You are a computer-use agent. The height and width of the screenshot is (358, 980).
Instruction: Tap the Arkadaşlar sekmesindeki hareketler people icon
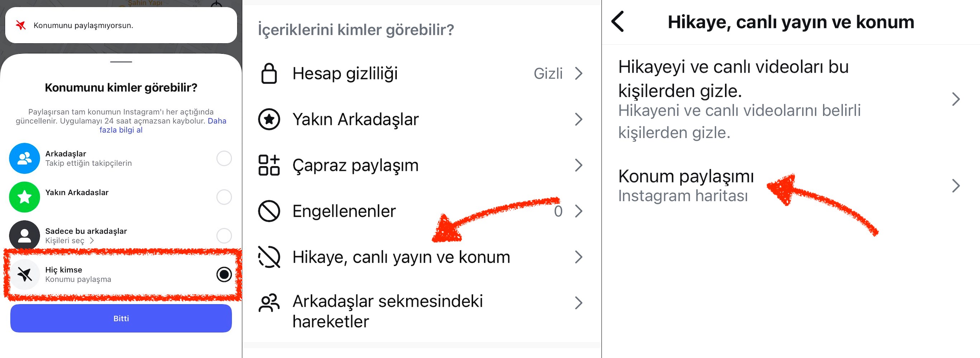[269, 303]
